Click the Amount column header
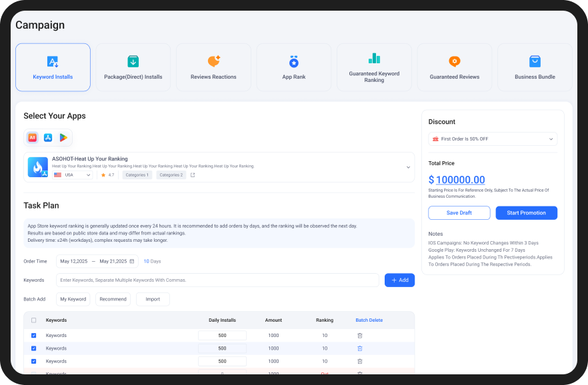 coord(273,320)
